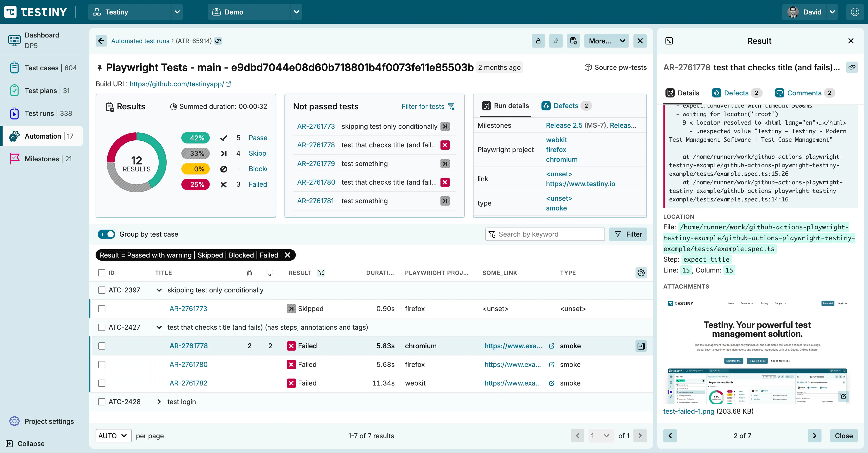Image resolution: width=868 pixels, height=453 pixels.
Task: Click the RESULT column filter icon
Action: point(321,273)
